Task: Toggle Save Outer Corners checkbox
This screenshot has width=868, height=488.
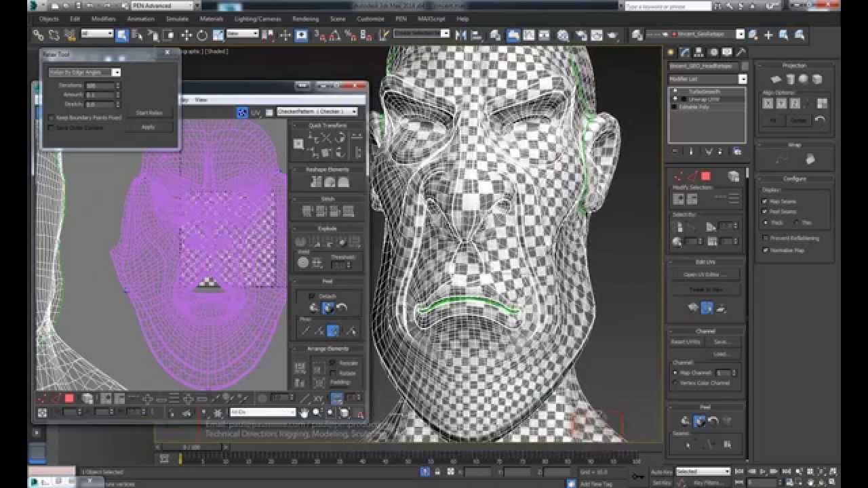Action: 52,127
